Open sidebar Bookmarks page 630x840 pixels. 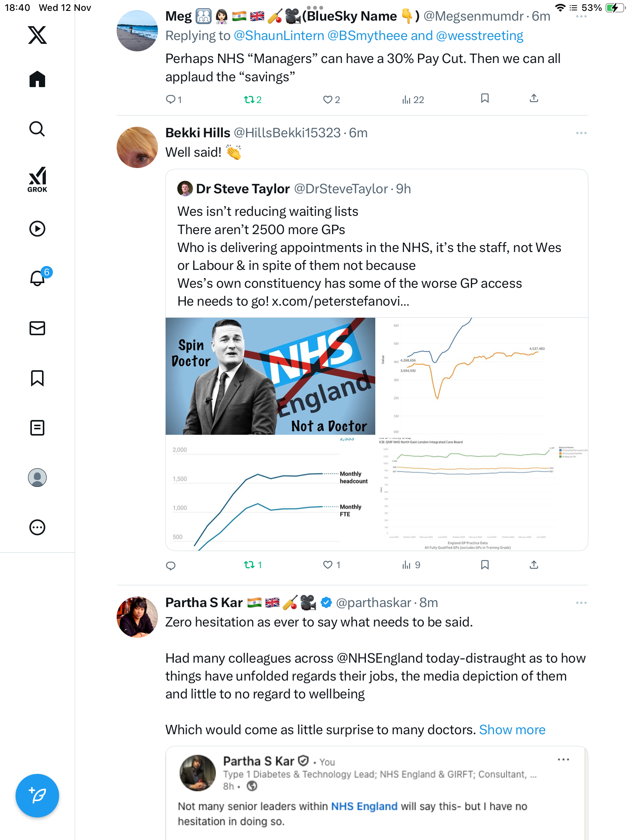(x=37, y=378)
